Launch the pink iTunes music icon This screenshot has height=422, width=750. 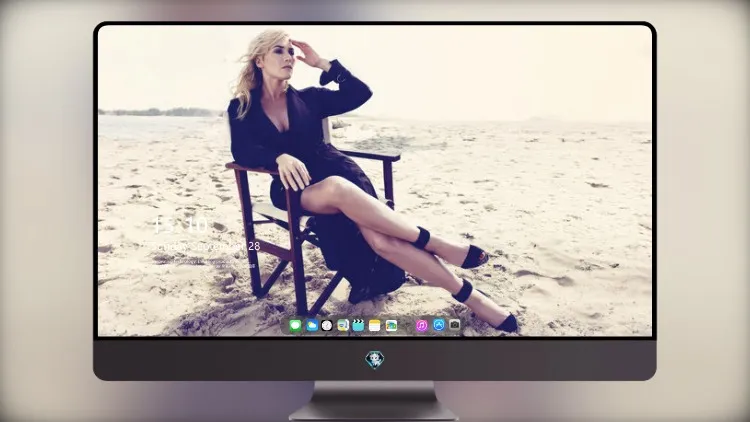(421, 326)
